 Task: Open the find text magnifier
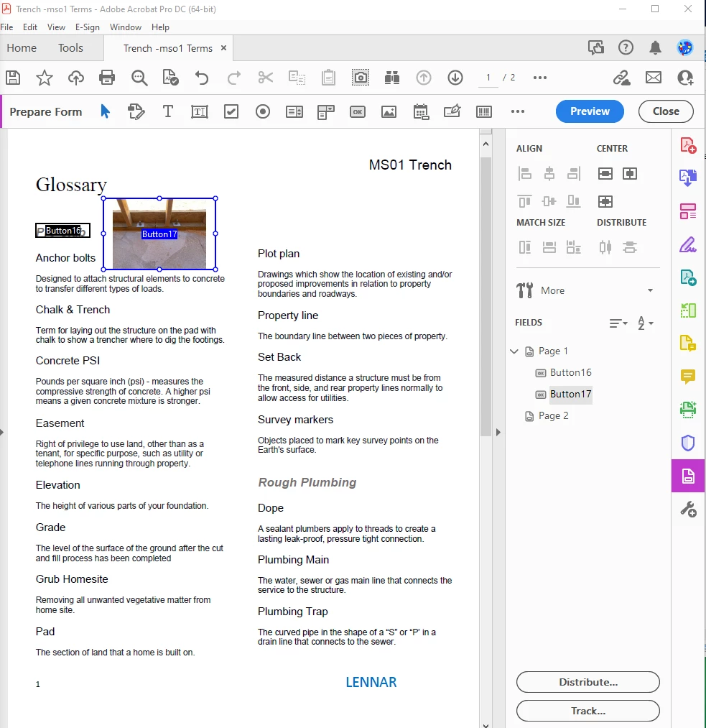tap(139, 78)
